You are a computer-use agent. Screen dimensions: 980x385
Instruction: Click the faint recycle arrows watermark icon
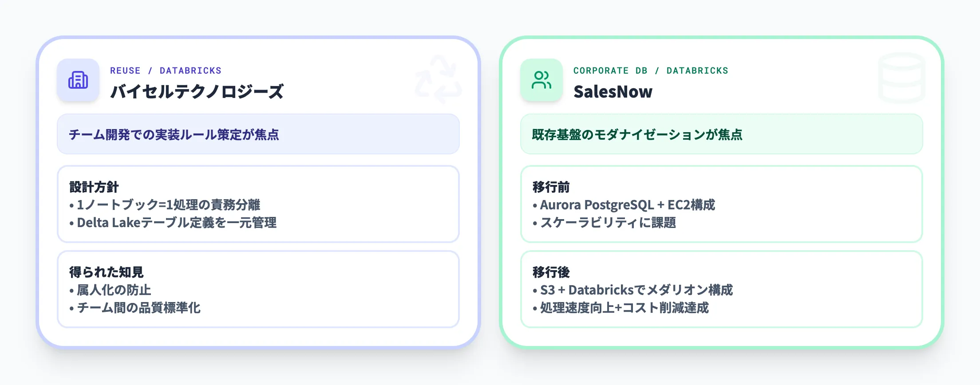[438, 79]
